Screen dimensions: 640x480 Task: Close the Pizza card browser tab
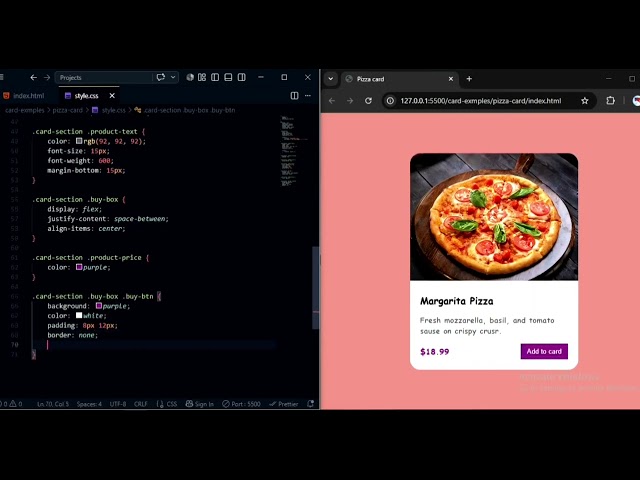(x=451, y=79)
